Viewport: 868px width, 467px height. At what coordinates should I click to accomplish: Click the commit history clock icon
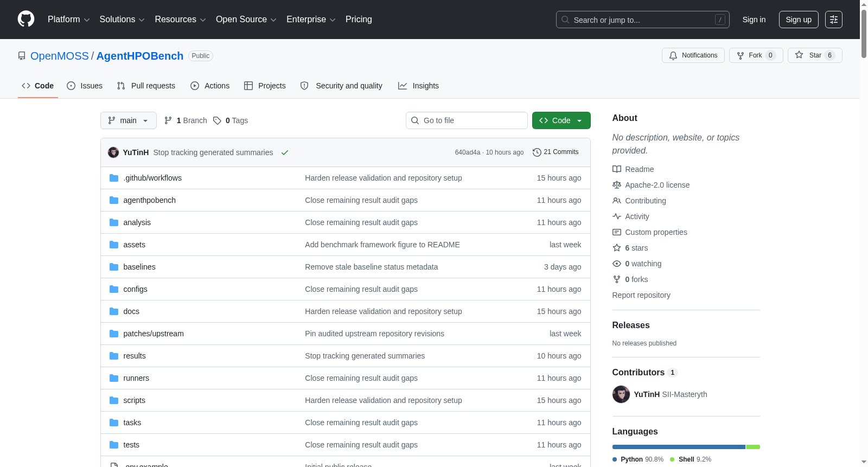(x=537, y=152)
